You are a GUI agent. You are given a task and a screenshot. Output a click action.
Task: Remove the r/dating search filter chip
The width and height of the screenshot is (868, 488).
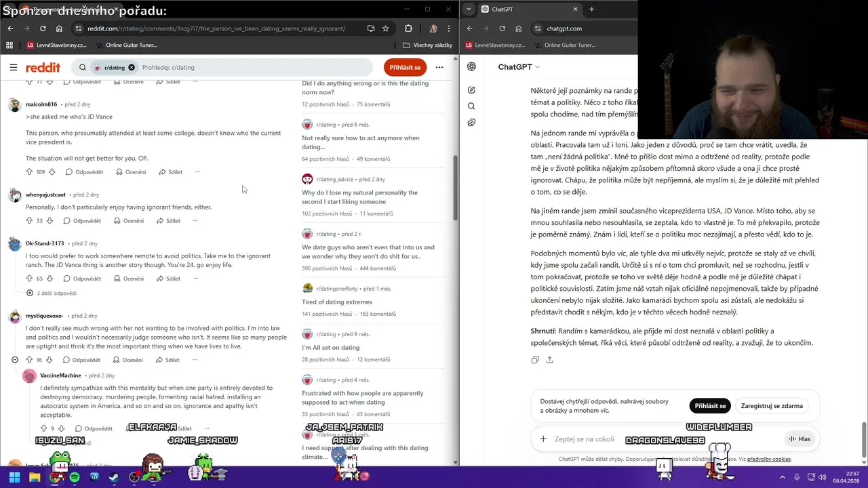pos(132,68)
